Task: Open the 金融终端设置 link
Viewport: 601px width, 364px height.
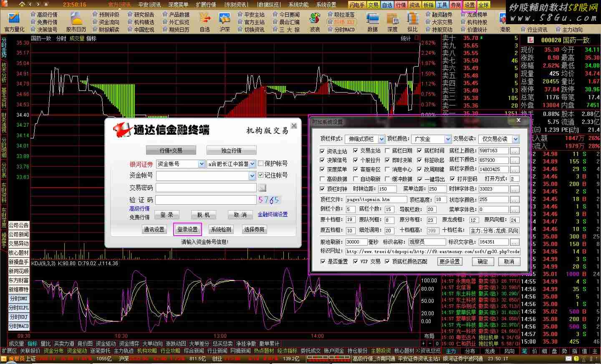Action: tap(273, 214)
